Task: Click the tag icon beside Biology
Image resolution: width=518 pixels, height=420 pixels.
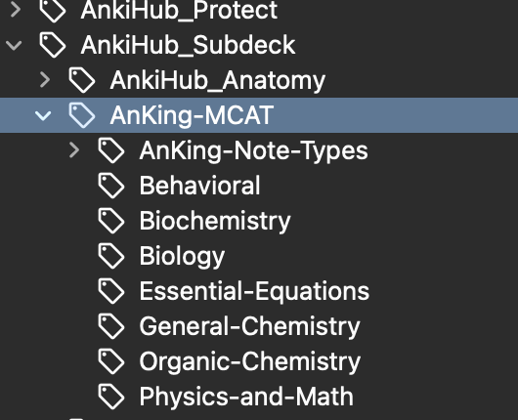Action: [x=111, y=256]
